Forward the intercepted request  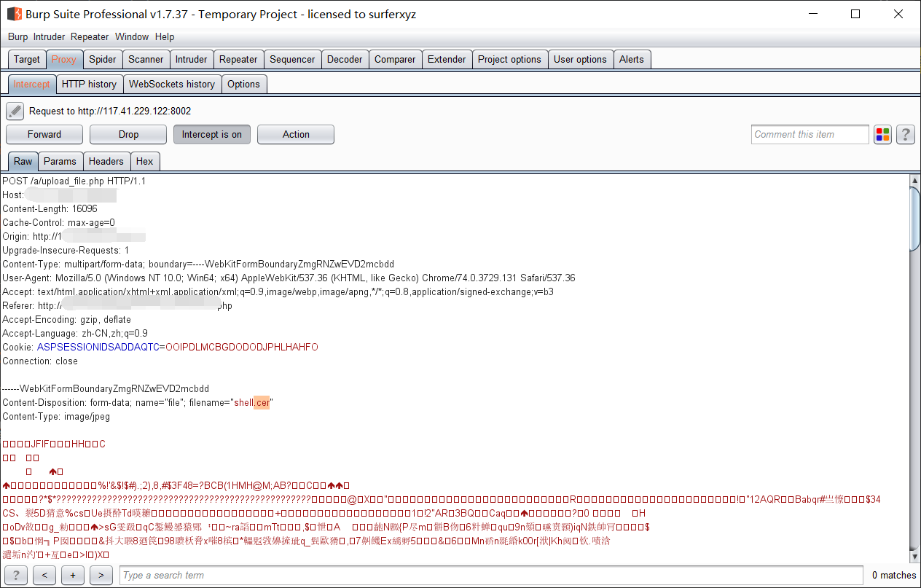coord(44,134)
